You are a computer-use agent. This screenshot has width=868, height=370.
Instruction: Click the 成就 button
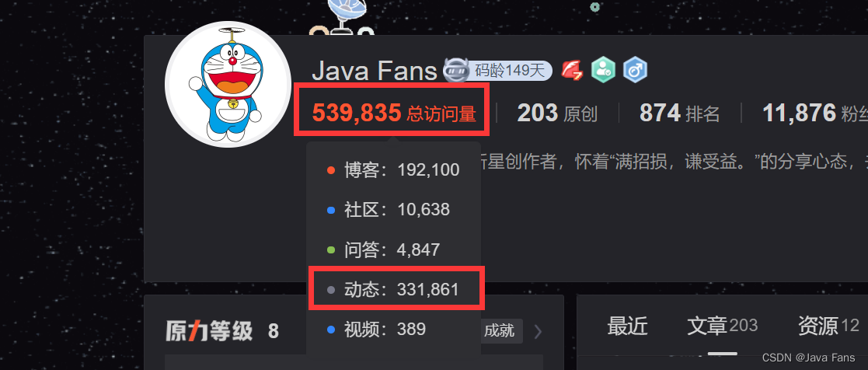tap(499, 331)
